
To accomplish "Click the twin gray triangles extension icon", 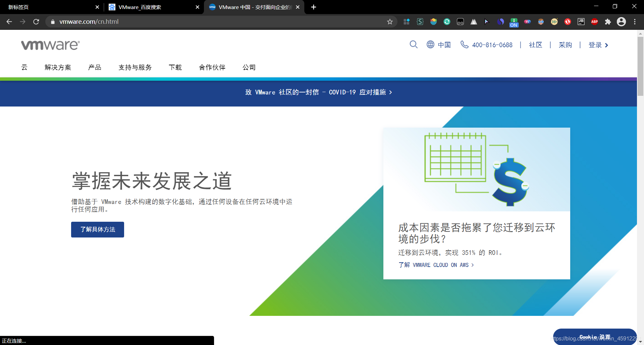I will [474, 22].
